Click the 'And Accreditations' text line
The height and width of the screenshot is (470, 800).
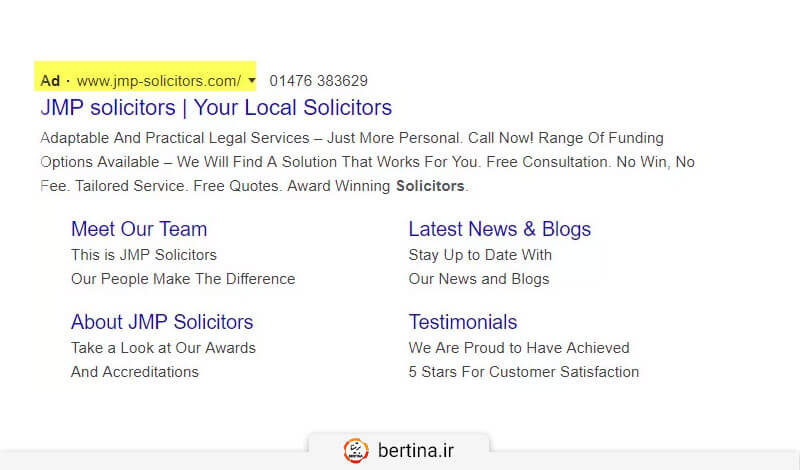tap(135, 372)
